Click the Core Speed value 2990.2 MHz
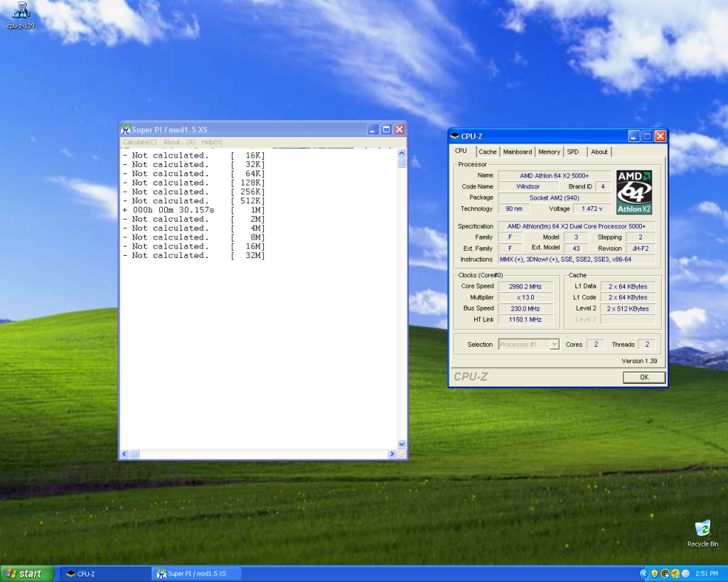The width and height of the screenshot is (728, 582). pos(525,286)
